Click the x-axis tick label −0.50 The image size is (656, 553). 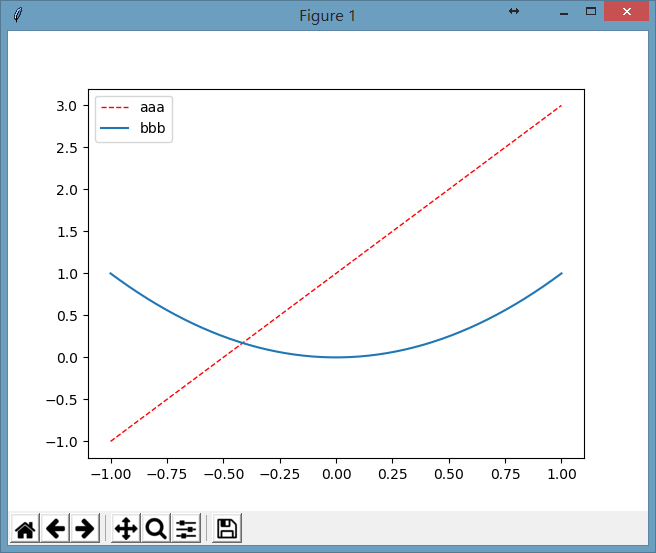click(x=223, y=474)
